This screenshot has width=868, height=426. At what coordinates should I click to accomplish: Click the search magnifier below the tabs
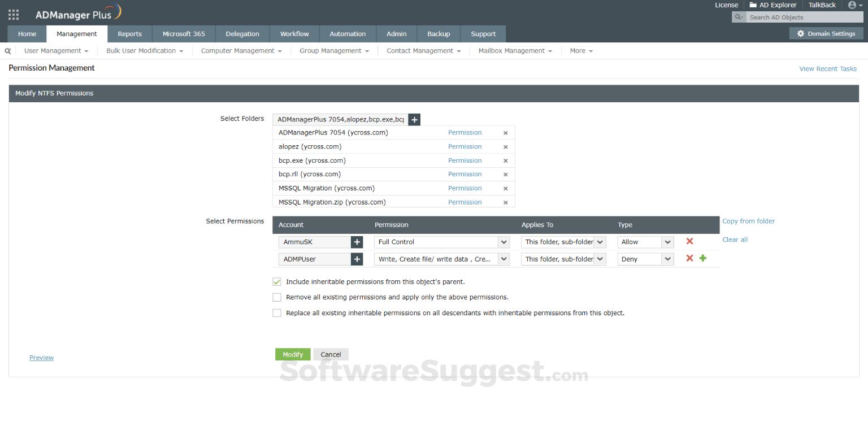tap(7, 50)
